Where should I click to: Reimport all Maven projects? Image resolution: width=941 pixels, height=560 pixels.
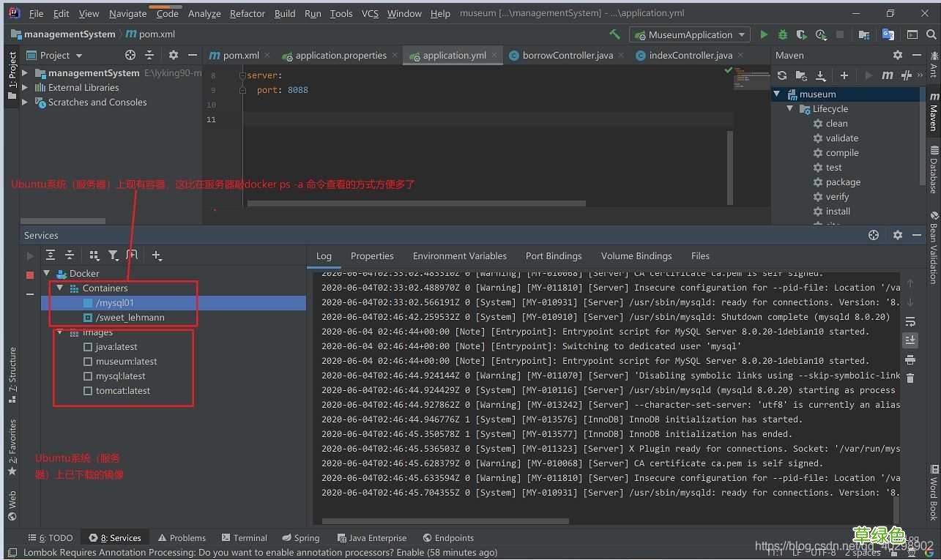pos(782,75)
